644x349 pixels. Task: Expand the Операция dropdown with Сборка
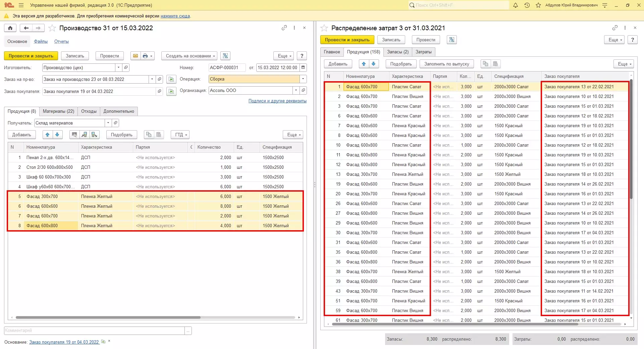[x=303, y=79]
